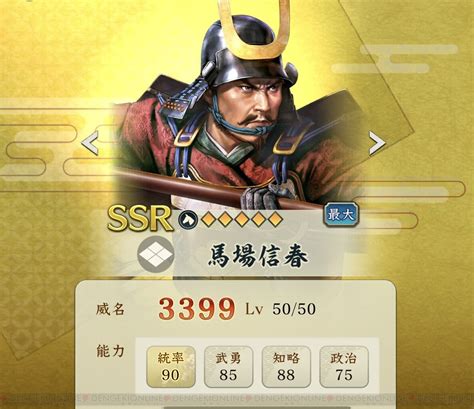Tap the middle orange rank diamond
Viewport: 474px width, 409px height.
click(242, 219)
